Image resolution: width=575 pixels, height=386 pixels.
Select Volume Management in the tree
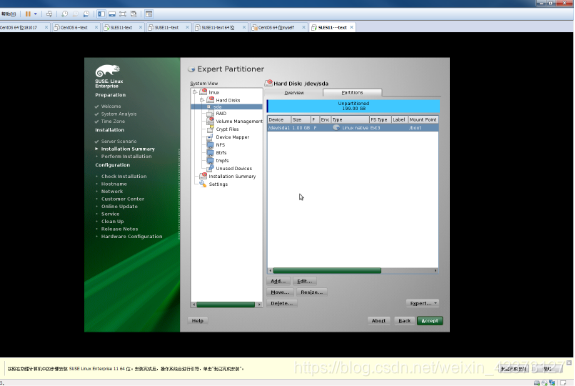pyautogui.click(x=239, y=121)
